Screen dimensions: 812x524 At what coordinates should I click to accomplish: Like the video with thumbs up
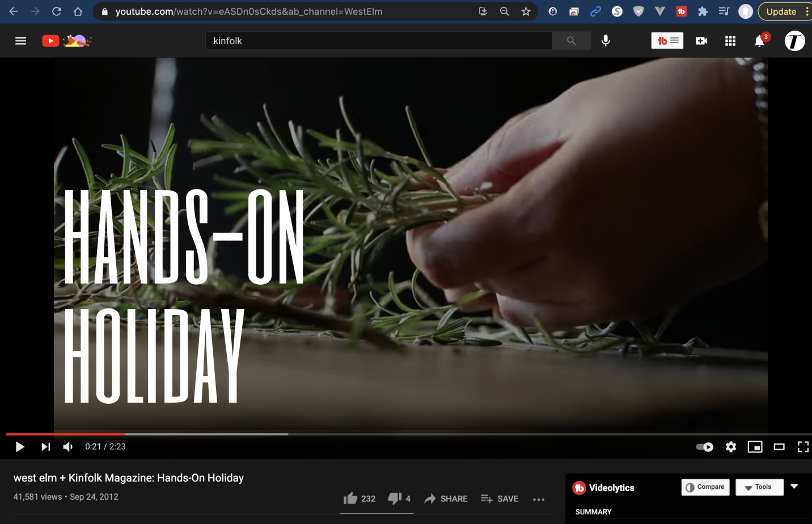click(x=360, y=498)
